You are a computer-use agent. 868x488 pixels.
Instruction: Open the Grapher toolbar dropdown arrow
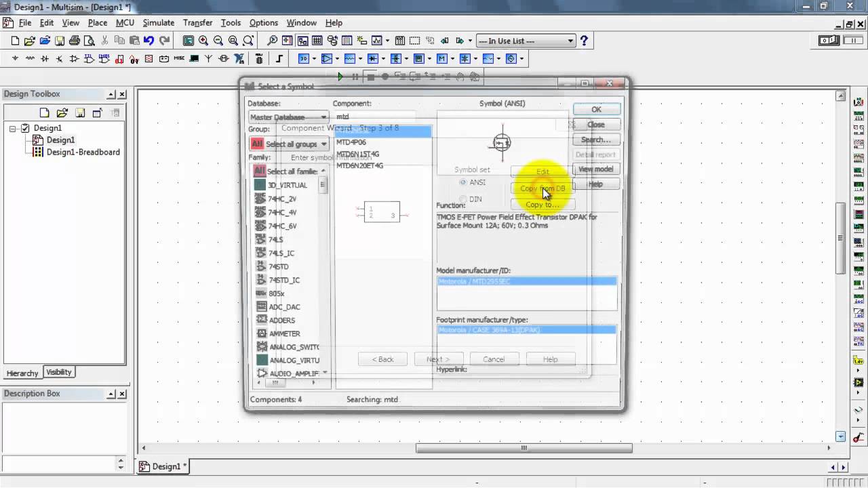pyautogui.click(x=389, y=41)
